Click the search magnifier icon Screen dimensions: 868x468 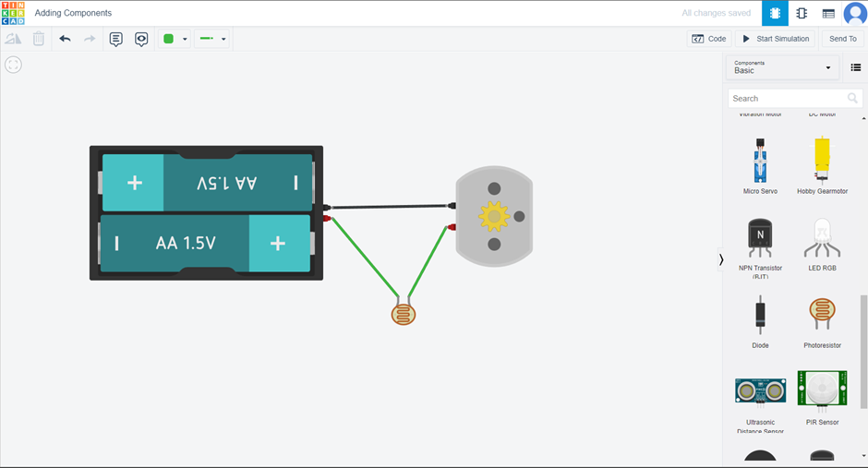coord(852,99)
